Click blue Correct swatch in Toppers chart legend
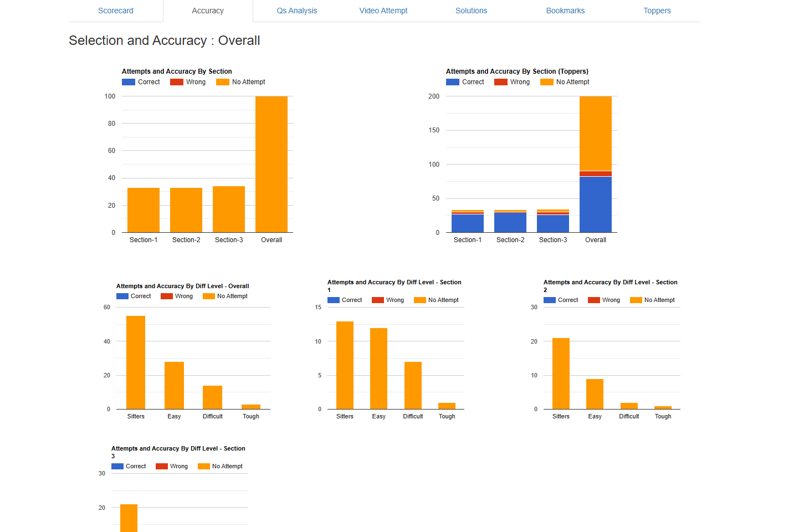This screenshot has width=804, height=532. [453, 82]
